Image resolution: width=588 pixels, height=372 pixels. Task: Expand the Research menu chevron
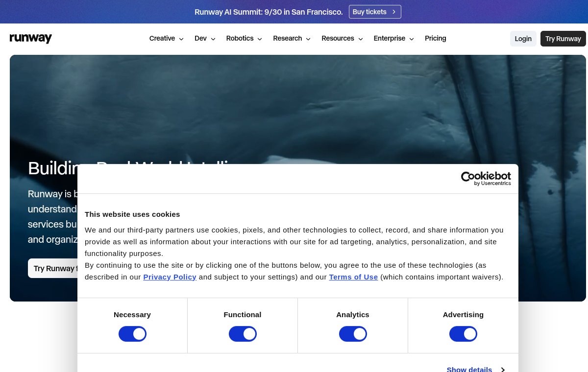coord(308,39)
